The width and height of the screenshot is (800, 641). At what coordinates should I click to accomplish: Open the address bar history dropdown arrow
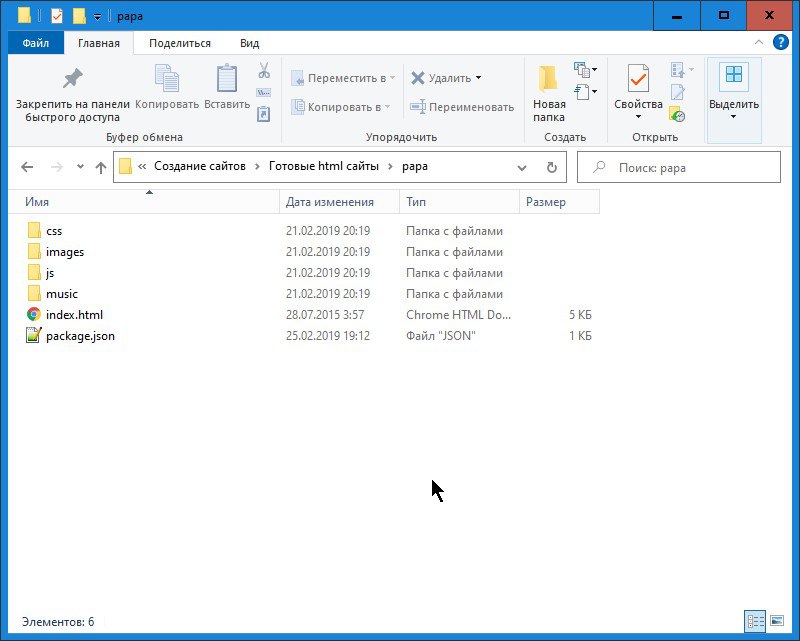click(522, 168)
